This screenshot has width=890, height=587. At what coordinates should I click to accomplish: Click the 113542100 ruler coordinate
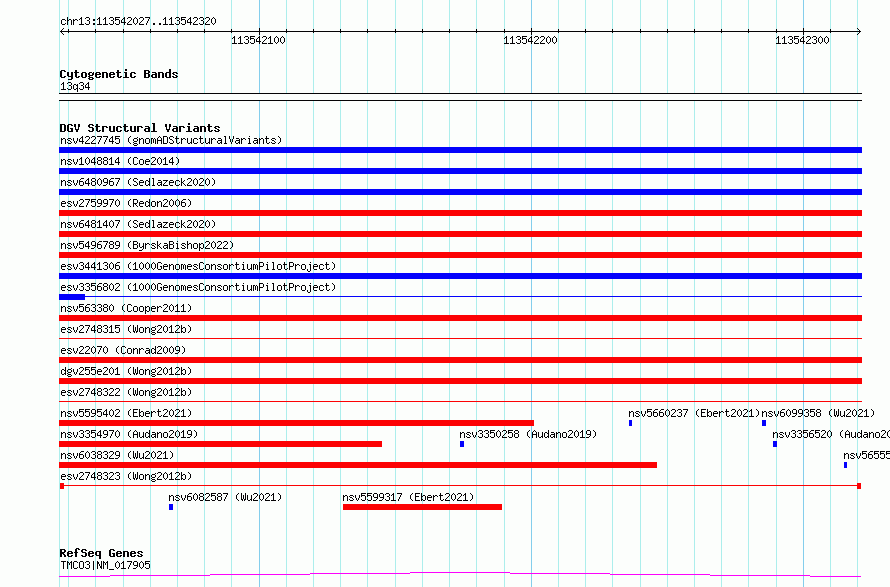coord(258,40)
